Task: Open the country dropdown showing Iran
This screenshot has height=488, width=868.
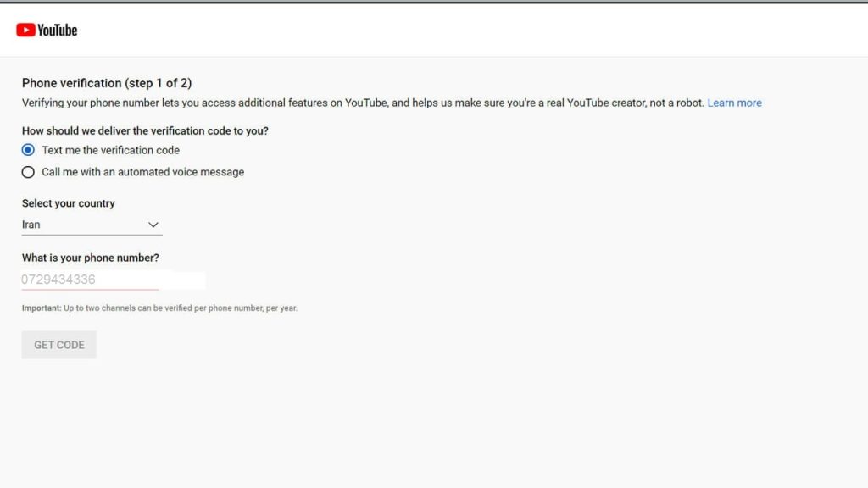Action: point(92,225)
